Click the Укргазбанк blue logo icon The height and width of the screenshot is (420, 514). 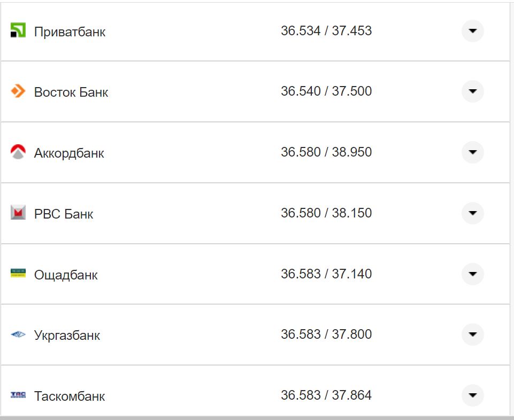click(18, 335)
